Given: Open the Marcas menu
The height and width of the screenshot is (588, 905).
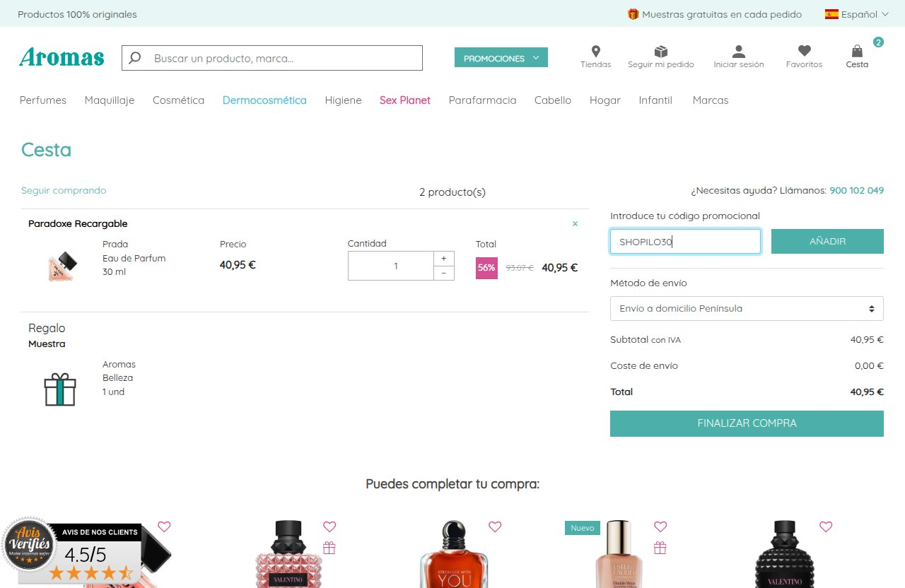Looking at the screenshot, I should (711, 100).
